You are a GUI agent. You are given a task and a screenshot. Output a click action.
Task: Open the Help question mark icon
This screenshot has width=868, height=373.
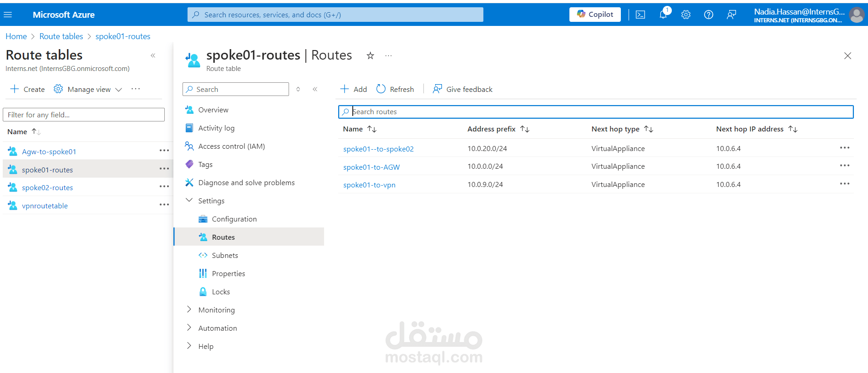(x=709, y=15)
